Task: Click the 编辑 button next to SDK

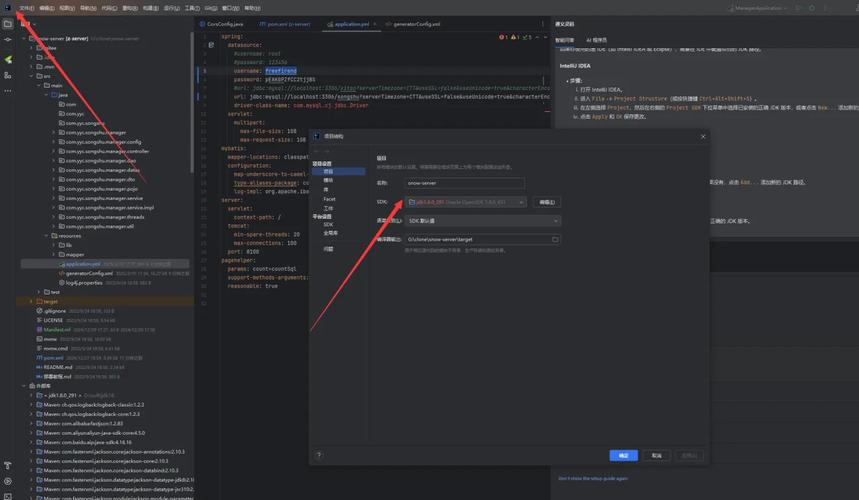Action: [548, 202]
